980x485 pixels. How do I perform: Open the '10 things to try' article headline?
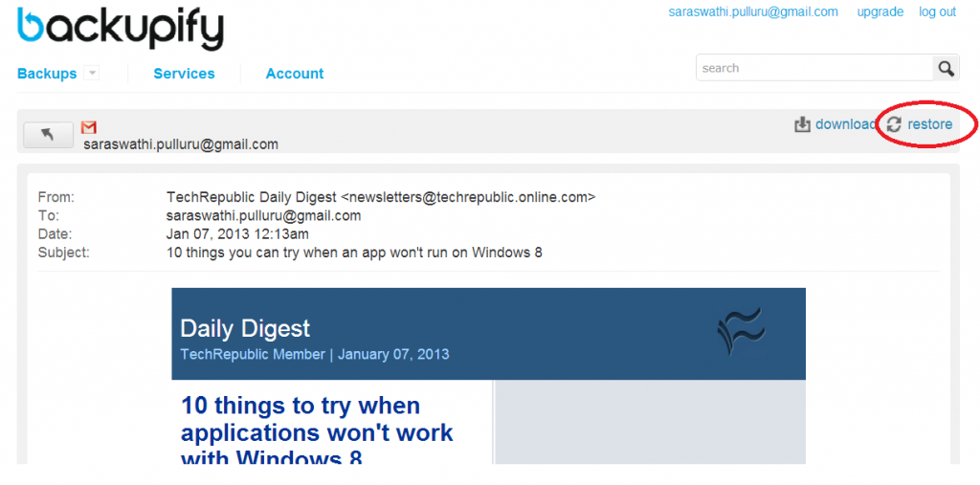pyautogui.click(x=317, y=431)
